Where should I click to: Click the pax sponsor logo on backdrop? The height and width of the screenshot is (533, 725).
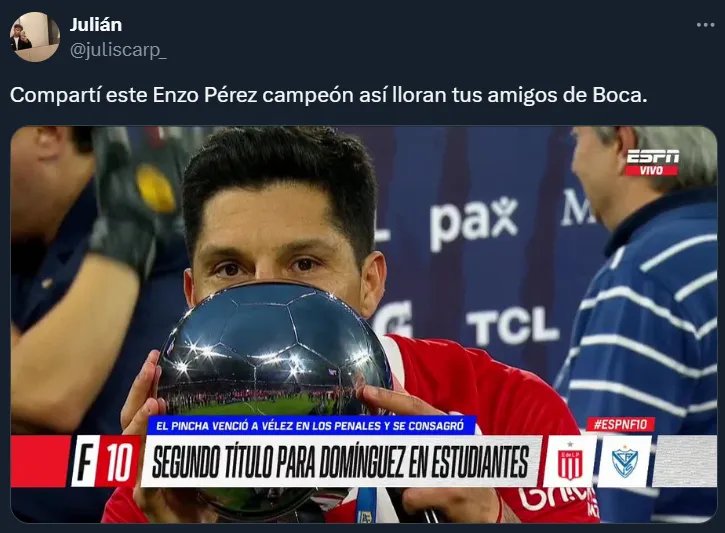(x=473, y=222)
